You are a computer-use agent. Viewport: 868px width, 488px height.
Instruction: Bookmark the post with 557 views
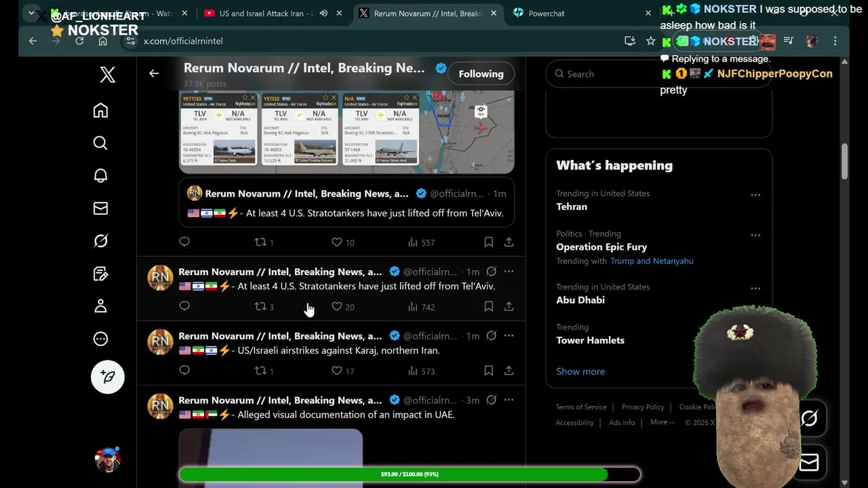[x=488, y=242]
